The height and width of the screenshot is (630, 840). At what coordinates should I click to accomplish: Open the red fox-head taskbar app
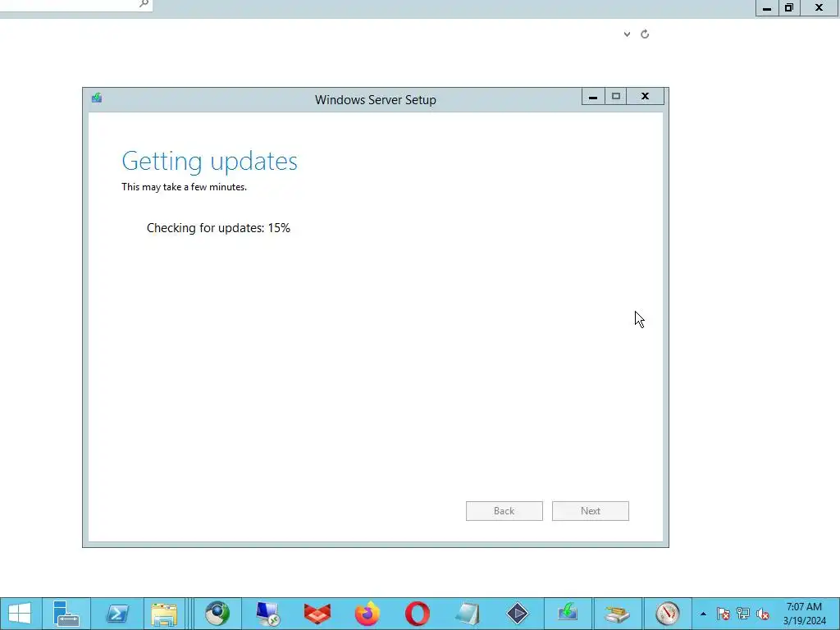point(317,614)
